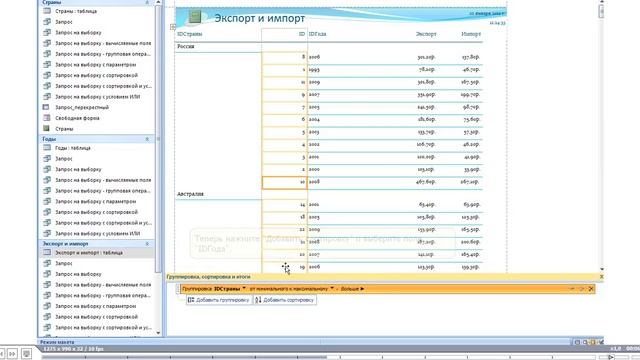Click the grouping row drag handle
Viewport: 640px width, 360px height.
pyautogui.click(x=178, y=289)
